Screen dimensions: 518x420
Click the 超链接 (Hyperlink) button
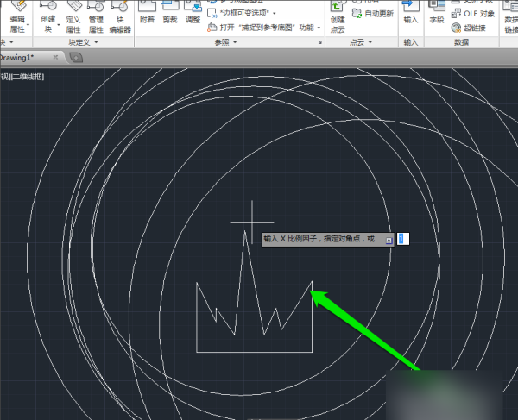click(471, 28)
